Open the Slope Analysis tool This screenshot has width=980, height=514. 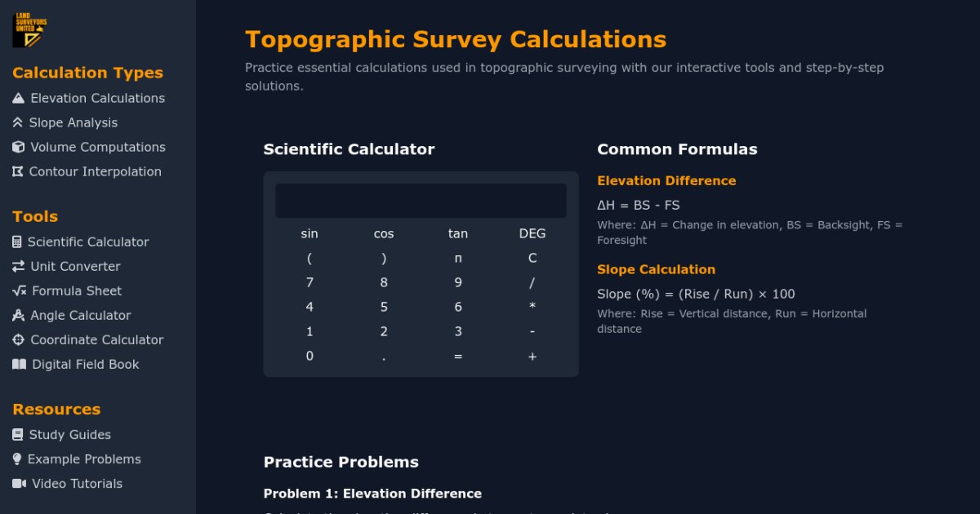click(74, 122)
